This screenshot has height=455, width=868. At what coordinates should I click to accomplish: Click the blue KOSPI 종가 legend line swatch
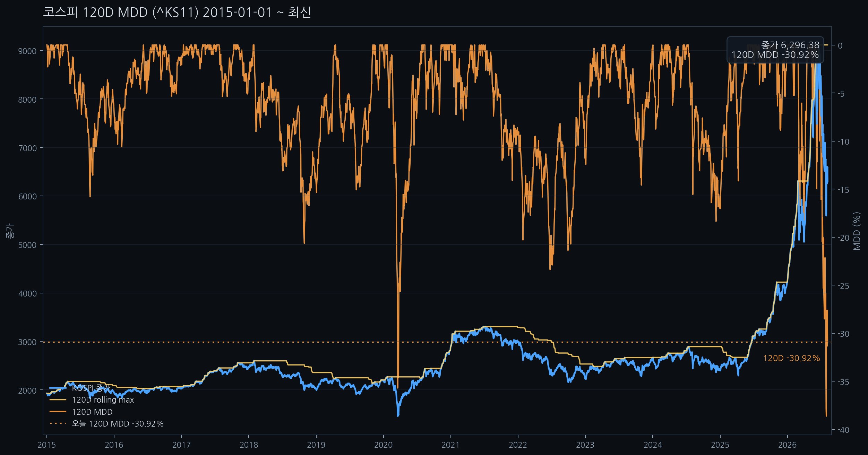pos(58,388)
